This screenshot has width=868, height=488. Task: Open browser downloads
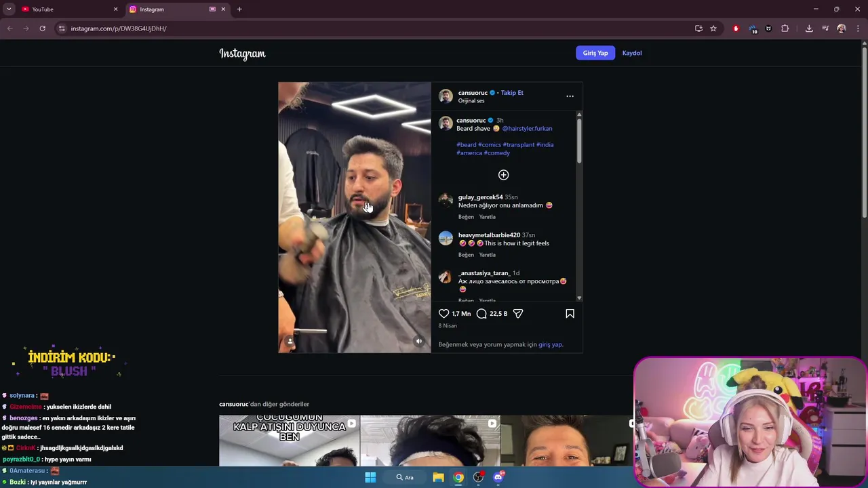point(809,28)
